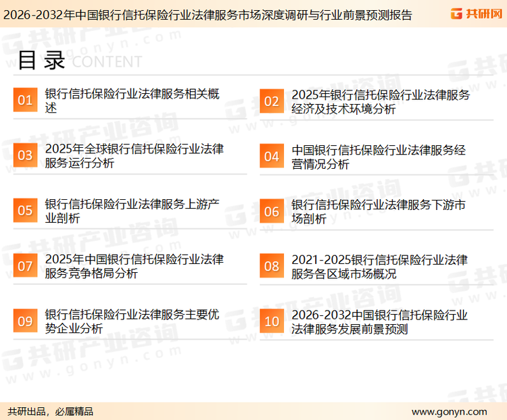Click the orange 03 chapter badge
This screenshot has height=420, width=507.
(x=25, y=155)
